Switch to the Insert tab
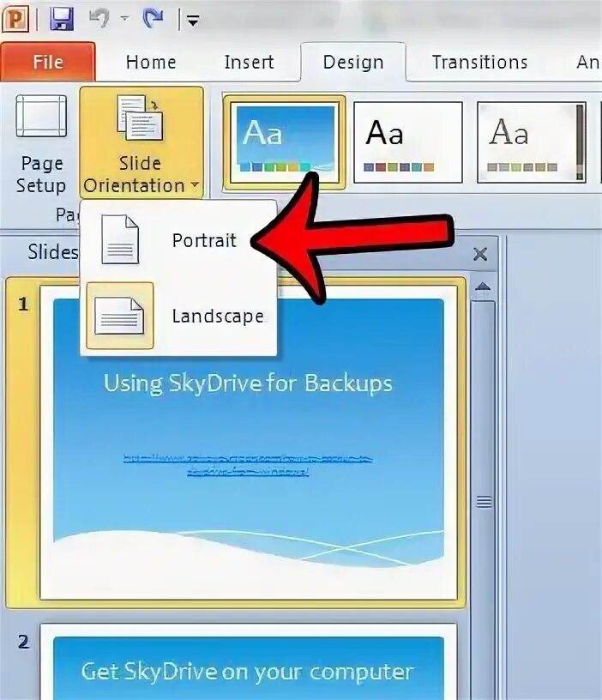Screen dimensions: 602x700 pyautogui.click(x=249, y=62)
